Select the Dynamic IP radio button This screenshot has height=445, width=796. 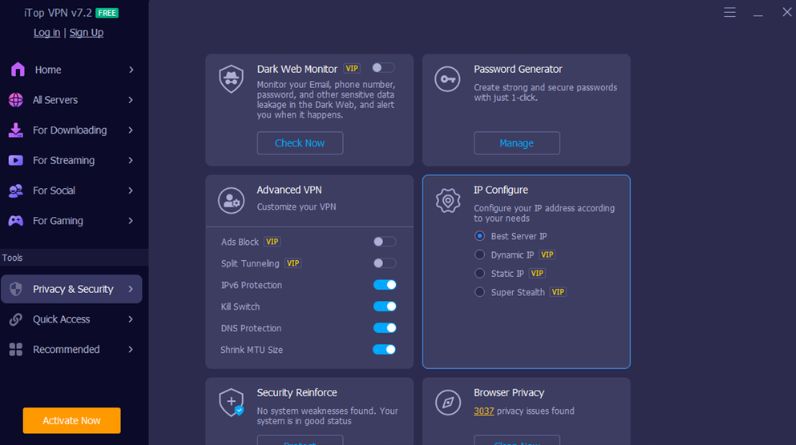[479, 255]
